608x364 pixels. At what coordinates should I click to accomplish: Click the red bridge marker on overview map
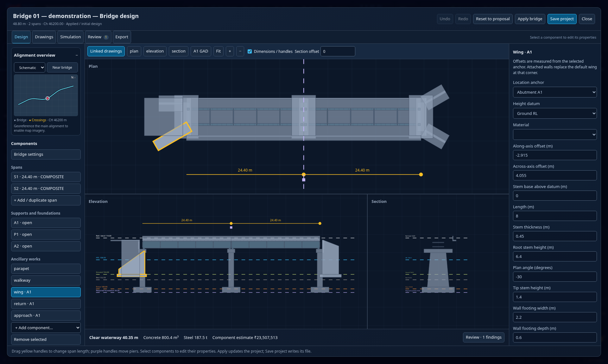coord(47,98)
